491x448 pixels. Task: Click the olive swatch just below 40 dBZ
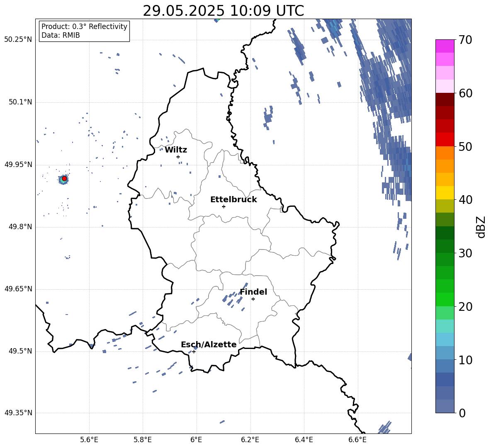click(x=445, y=206)
